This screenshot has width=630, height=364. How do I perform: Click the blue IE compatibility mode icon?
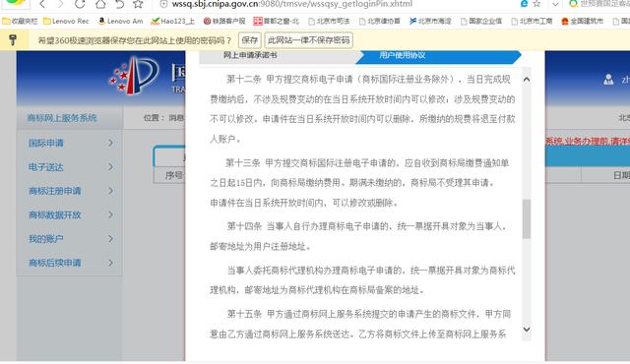[524, 4]
